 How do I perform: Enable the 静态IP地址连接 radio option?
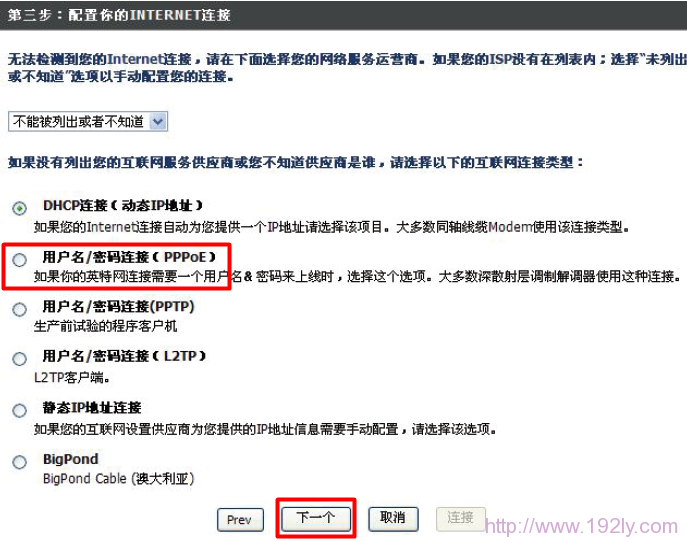(x=19, y=410)
